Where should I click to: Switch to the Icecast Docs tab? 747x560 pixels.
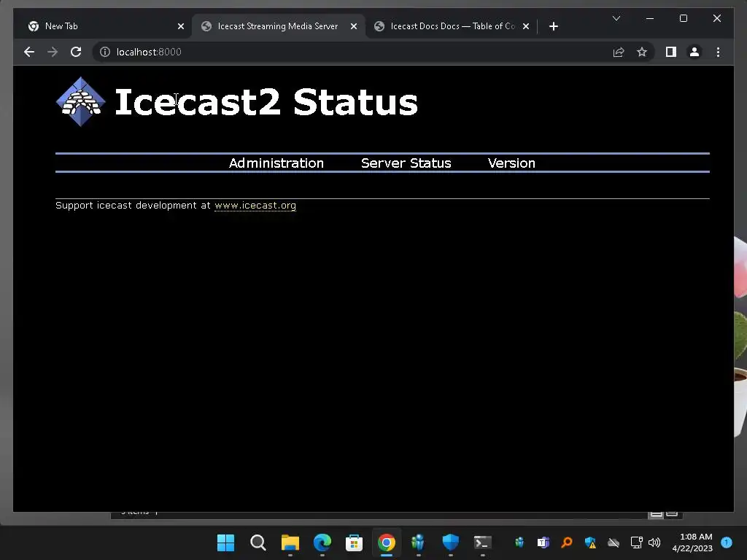click(x=452, y=26)
